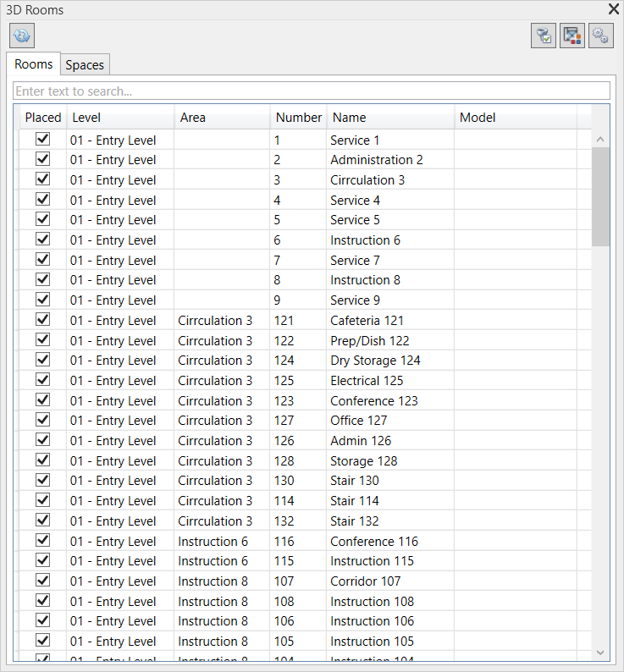Select the Prep/Dish 122 name cell

click(390, 341)
